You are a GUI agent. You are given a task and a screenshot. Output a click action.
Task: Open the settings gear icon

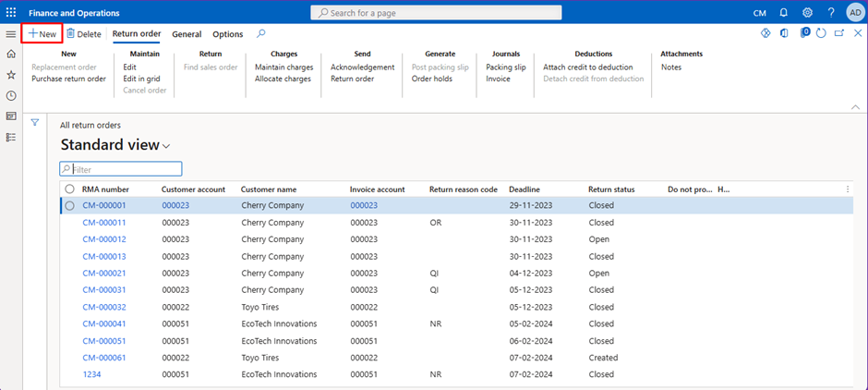click(807, 12)
